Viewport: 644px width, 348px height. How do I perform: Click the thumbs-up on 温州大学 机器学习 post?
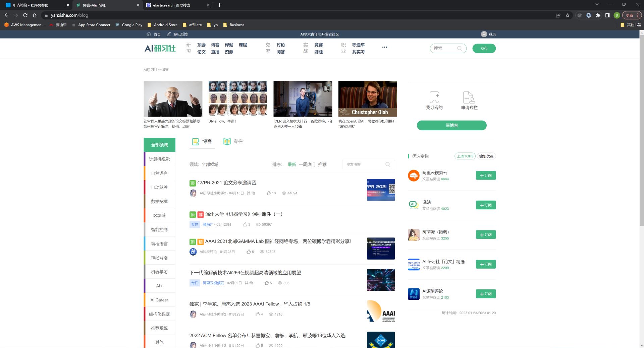(x=245, y=224)
